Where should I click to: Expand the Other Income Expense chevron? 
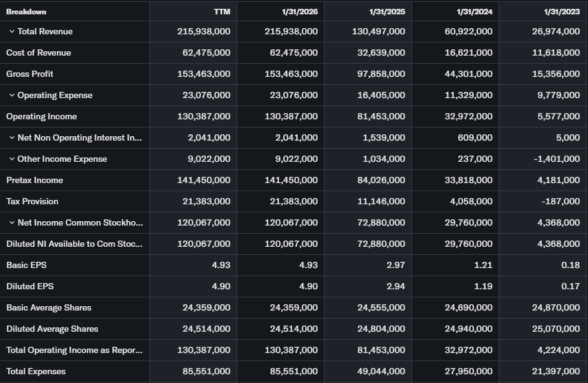click(12, 159)
